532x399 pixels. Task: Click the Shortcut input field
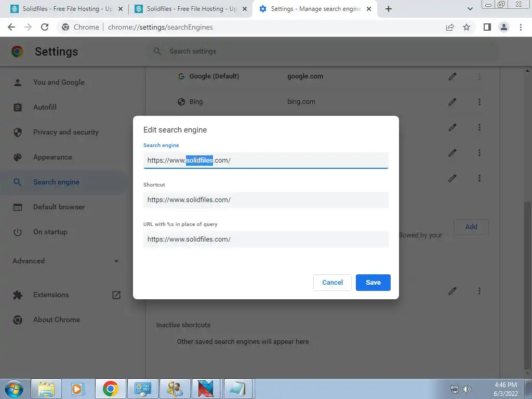tap(265, 200)
